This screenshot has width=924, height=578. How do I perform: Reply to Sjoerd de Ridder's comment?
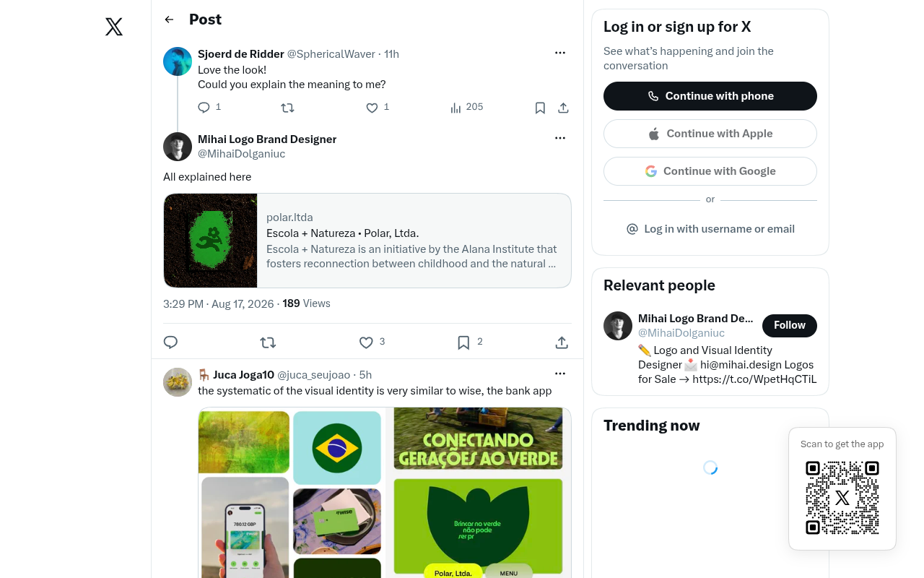tap(204, 108)
